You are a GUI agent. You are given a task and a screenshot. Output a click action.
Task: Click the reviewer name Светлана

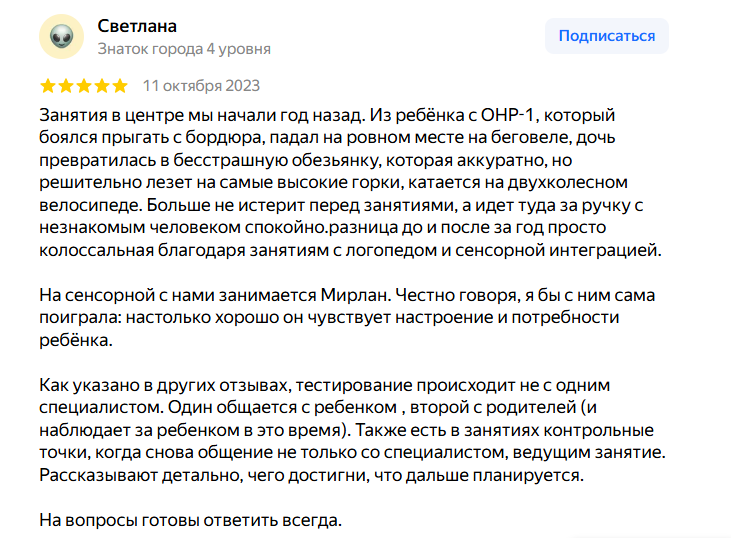pyautogui.click(x=137, y=26)
